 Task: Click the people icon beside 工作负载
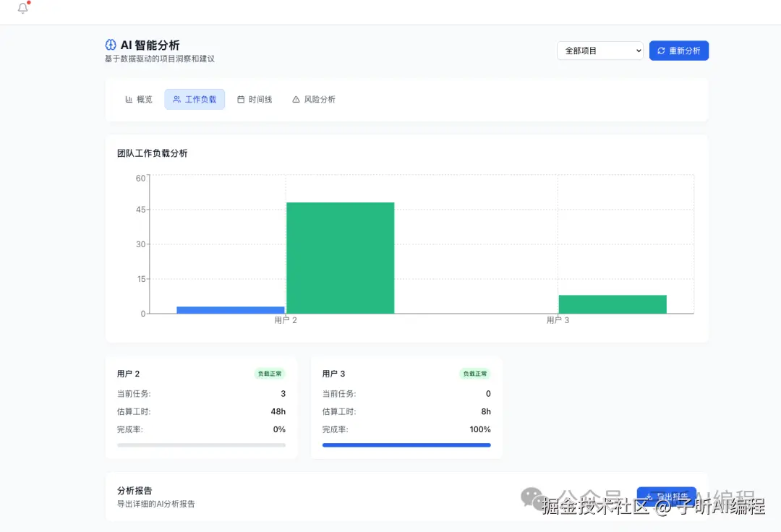pos(177,100)
